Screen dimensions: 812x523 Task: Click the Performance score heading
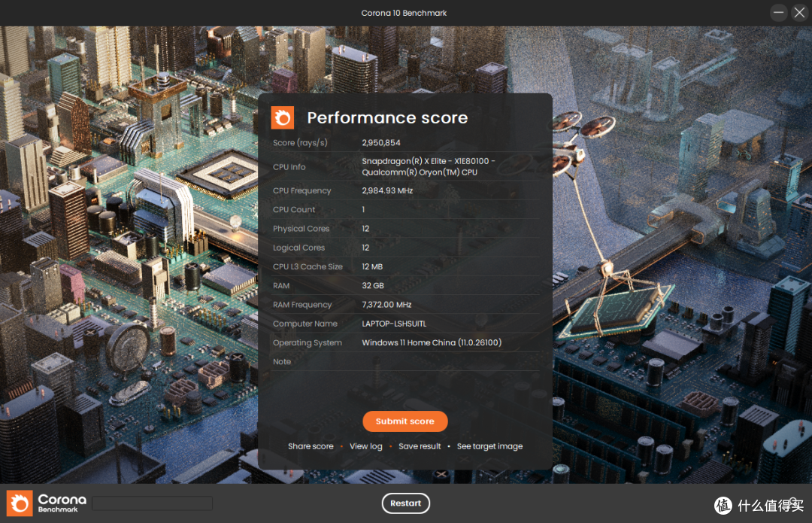click(x=387, y=117)
